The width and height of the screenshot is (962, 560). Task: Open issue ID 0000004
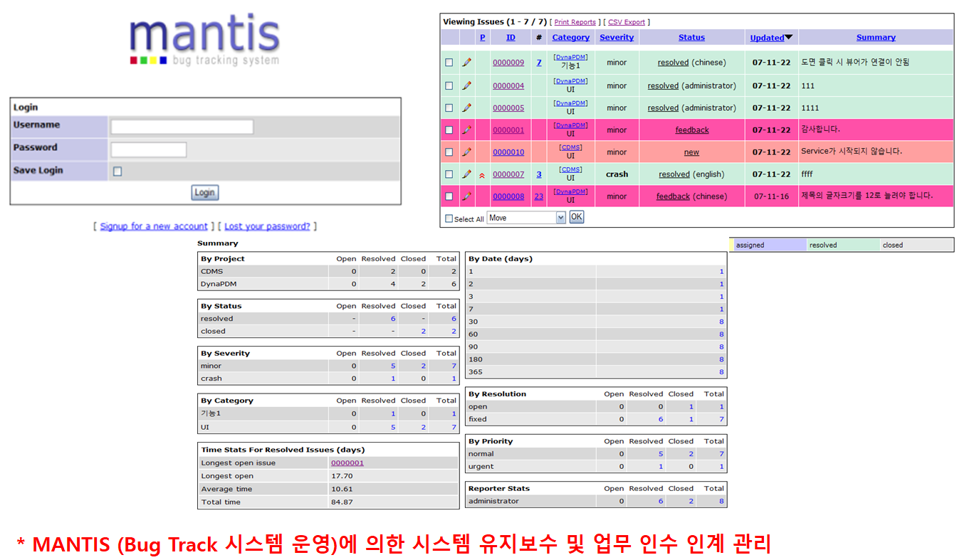508,85
